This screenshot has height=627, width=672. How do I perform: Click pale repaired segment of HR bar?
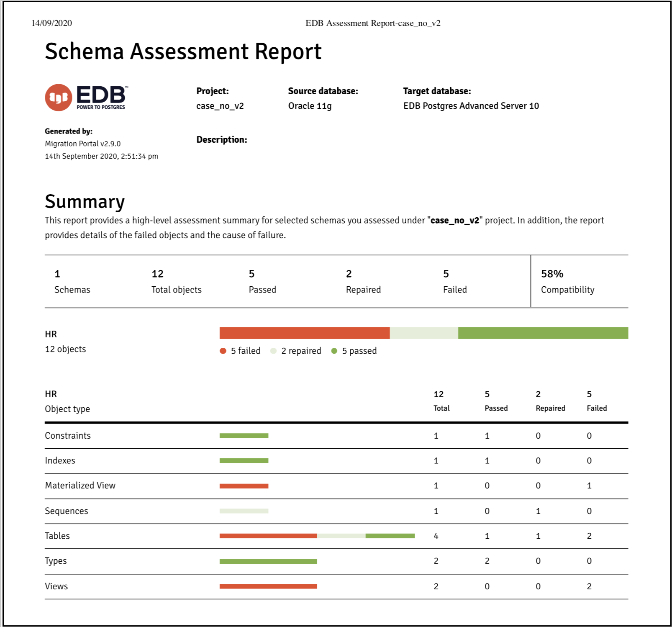pyautogui.click(x=424, y=333)
